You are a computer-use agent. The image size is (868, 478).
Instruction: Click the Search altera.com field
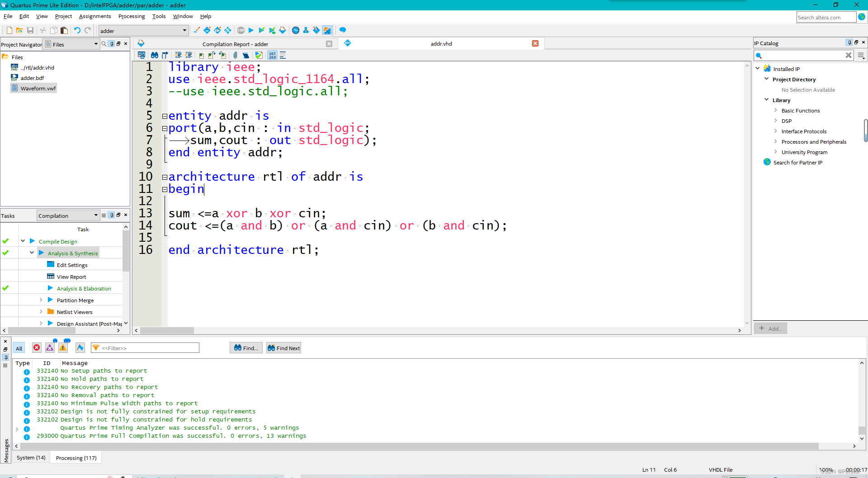point(826,17)
